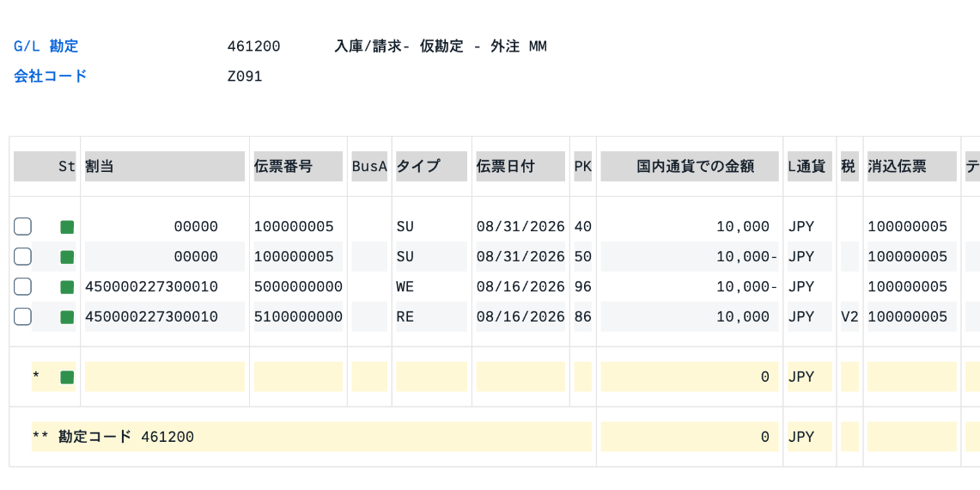The width and height of the screenshot is (980, 490).
Task: Click JPY currency in 勘定コード total row
Action: [x=800, y=437]
